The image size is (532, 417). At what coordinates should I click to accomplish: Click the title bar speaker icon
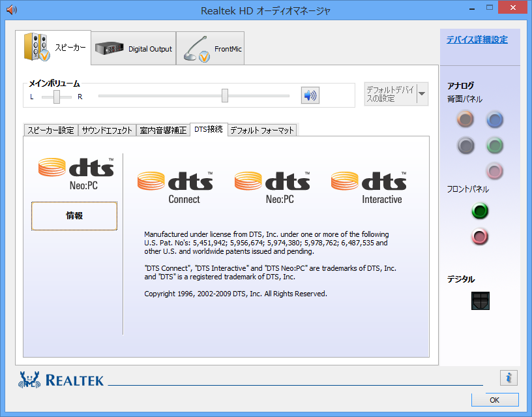tap(12, 10)
